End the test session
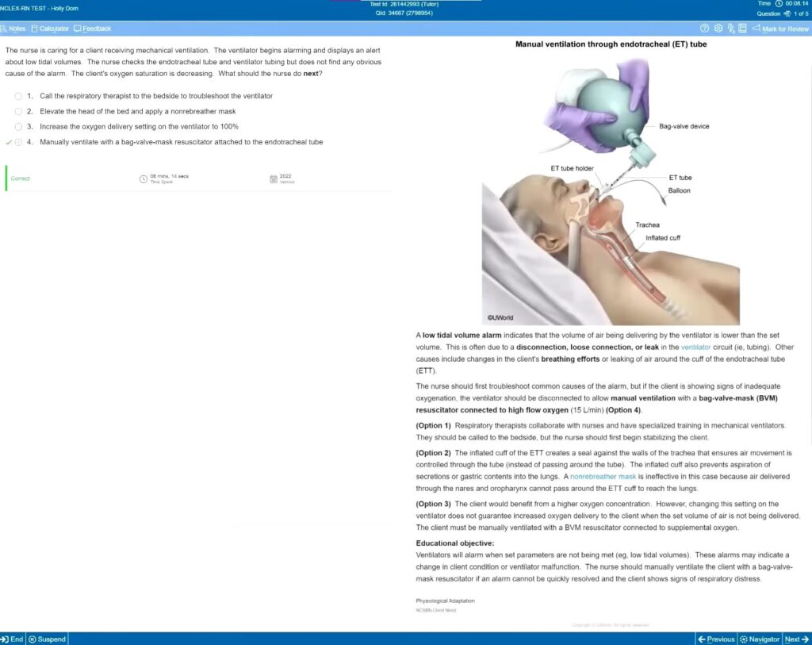The height and width of the screenshot is (645, 812). click(12, 639)
